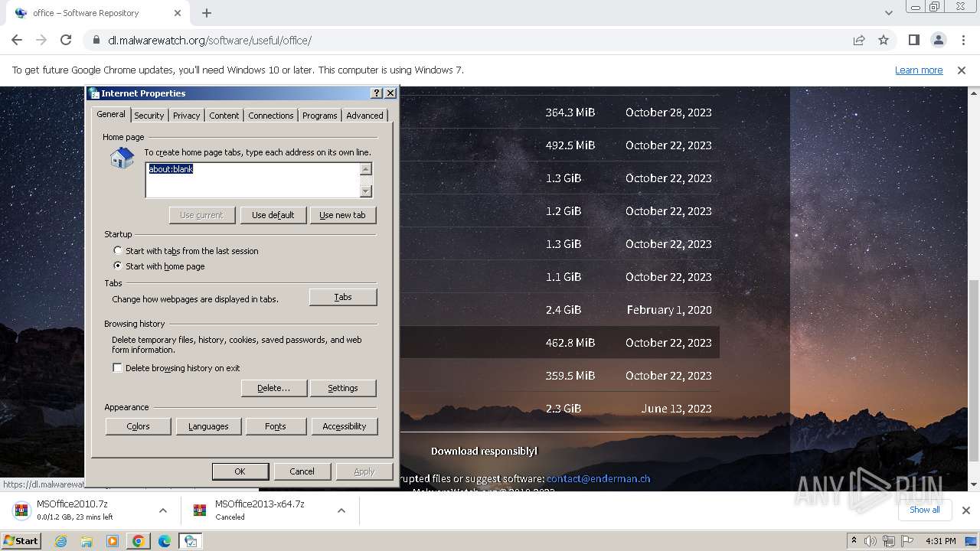Open the Colors appearance button
This screenshot has width=980, height=551.
point(139,426)
